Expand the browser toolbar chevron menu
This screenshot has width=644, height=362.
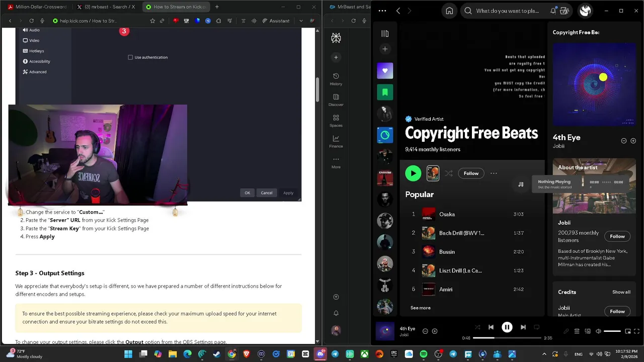301,21
